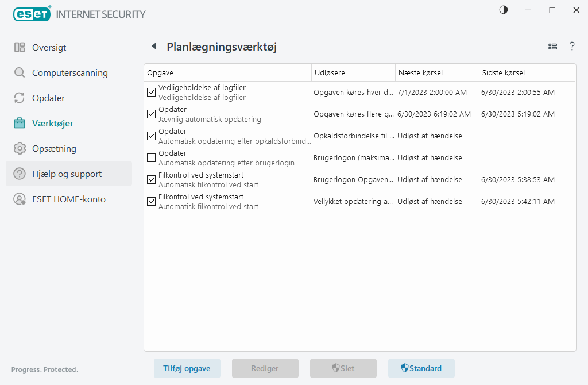The height and width of the screenshot is (385, 588).
Task: Click the Tilføj opgave button
Action: coord(187,368)
